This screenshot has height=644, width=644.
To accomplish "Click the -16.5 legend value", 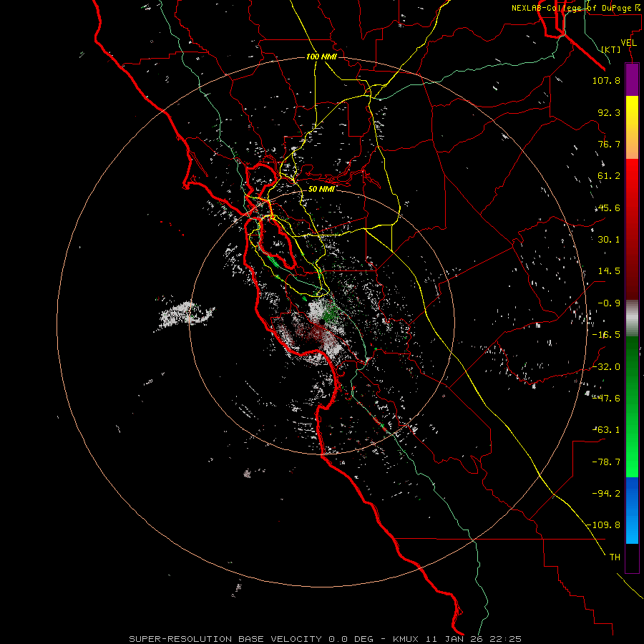I will click(x=606, y=335).
